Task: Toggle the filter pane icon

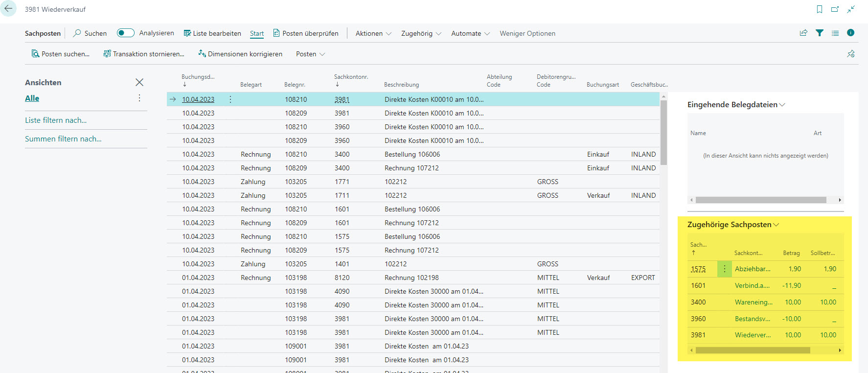Action: point(820,33)
